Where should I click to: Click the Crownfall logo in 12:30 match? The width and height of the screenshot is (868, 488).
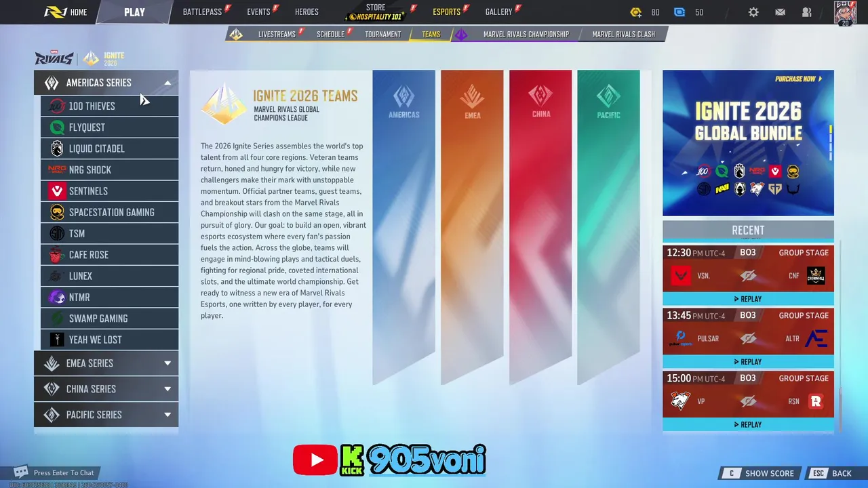[x=816, y=276]
